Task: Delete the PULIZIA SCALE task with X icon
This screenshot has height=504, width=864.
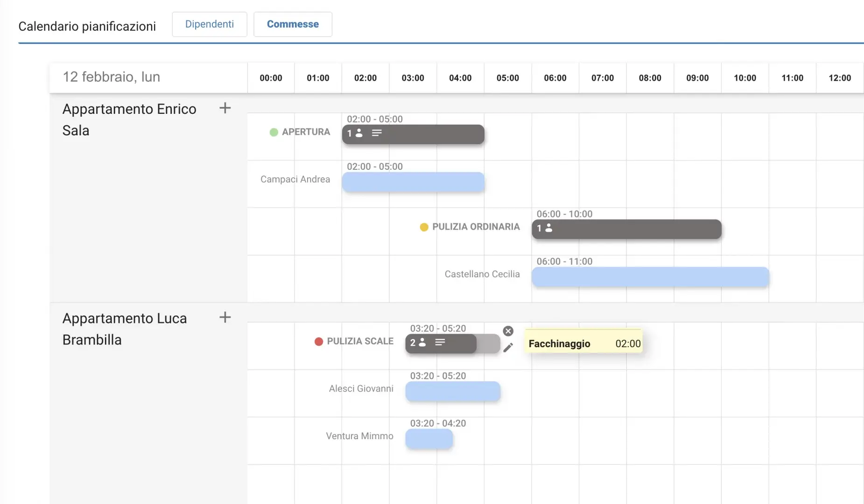Action: coord(508,331)
